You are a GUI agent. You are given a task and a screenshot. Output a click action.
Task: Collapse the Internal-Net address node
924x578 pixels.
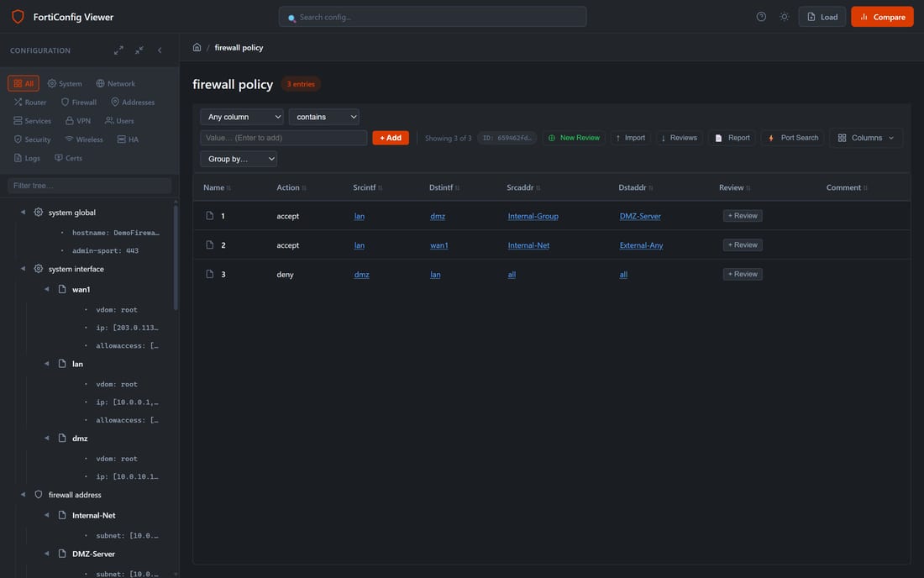click(x=46, y=516)
